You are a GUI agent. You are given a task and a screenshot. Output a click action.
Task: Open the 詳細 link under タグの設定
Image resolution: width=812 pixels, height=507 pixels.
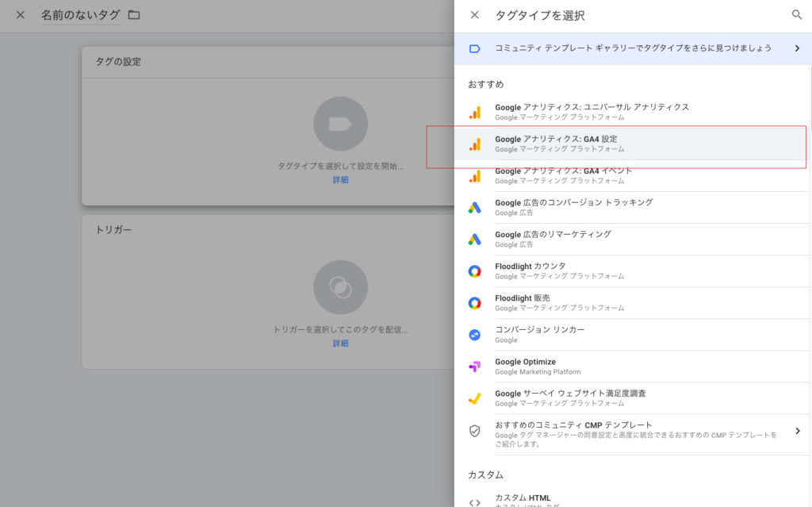click(340, 180)
